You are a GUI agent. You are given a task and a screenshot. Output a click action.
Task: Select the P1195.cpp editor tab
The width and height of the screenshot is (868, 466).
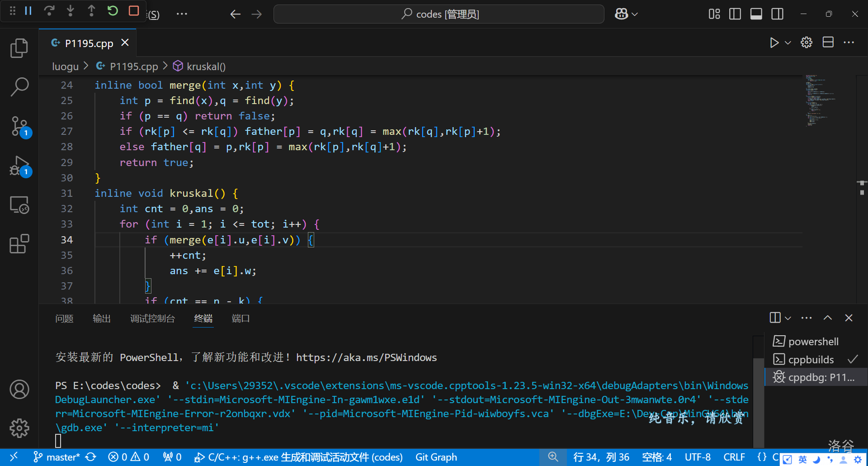(88, 43)
